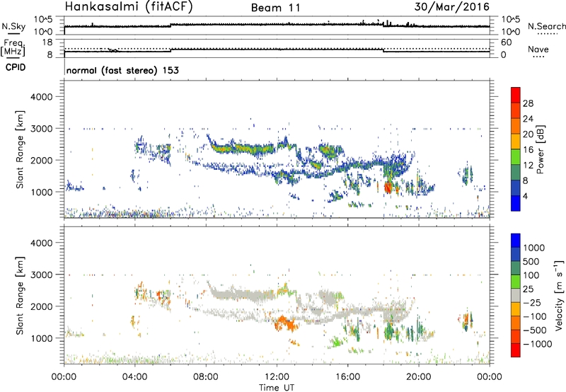
Task: Pick the gray Velocity segment between -25 and 25
Action: tap(516, 295)
